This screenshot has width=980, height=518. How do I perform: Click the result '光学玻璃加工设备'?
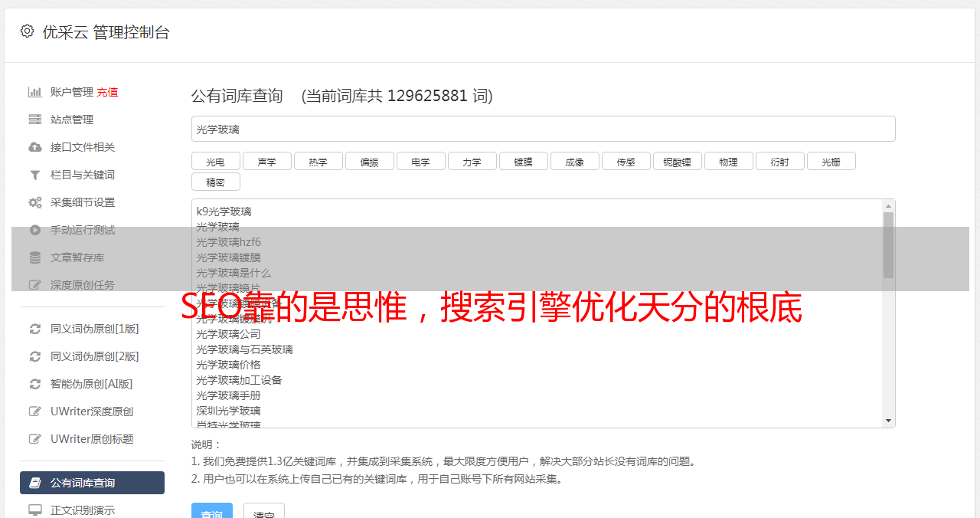coord(239,380)
